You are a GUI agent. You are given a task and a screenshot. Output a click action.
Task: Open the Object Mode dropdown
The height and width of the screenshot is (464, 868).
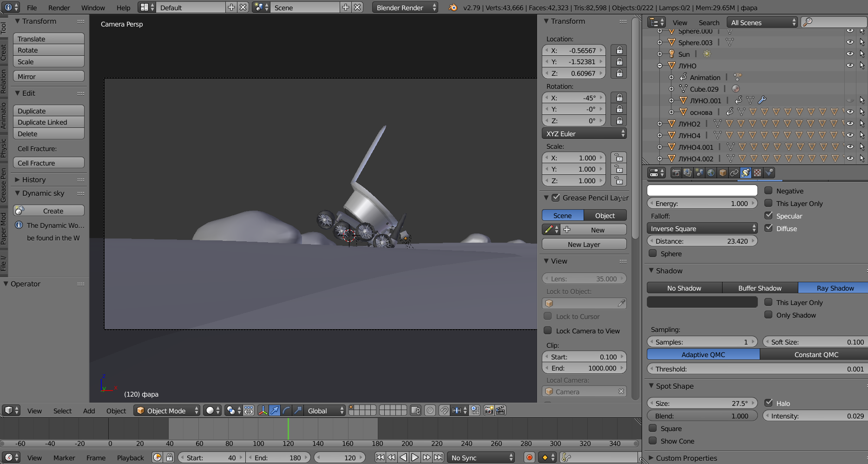tap(167, 411)
